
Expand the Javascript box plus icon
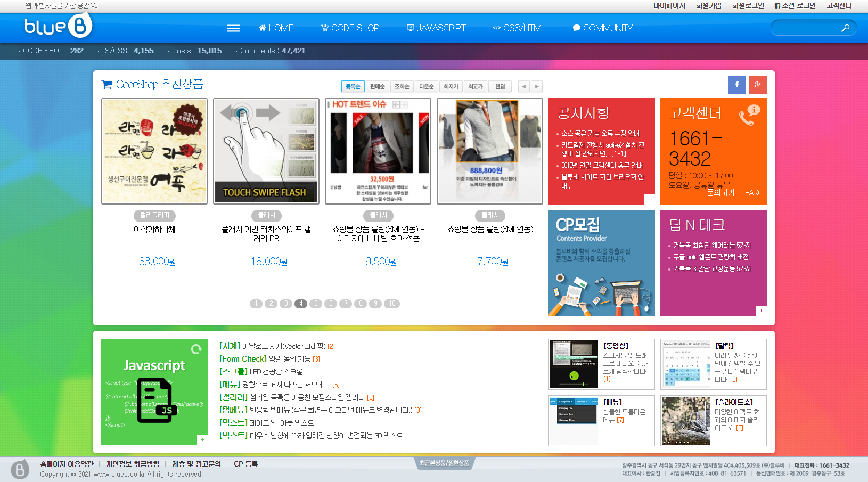tap(202, 440)
